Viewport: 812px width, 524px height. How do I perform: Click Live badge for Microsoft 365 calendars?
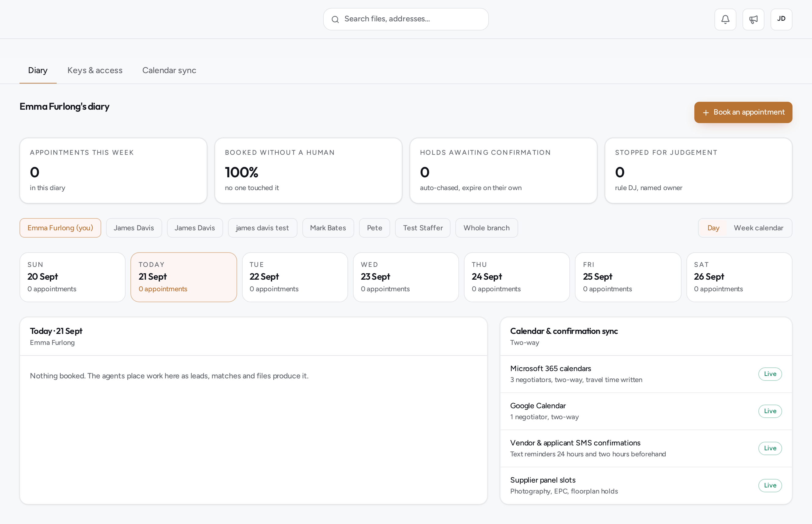pos(770,374)
